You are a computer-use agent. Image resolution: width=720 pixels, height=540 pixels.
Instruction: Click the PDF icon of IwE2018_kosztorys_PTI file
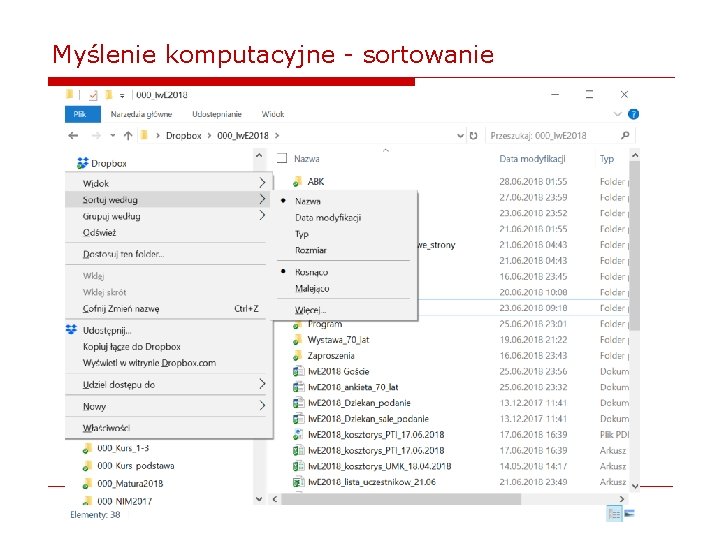pos(298,434)
